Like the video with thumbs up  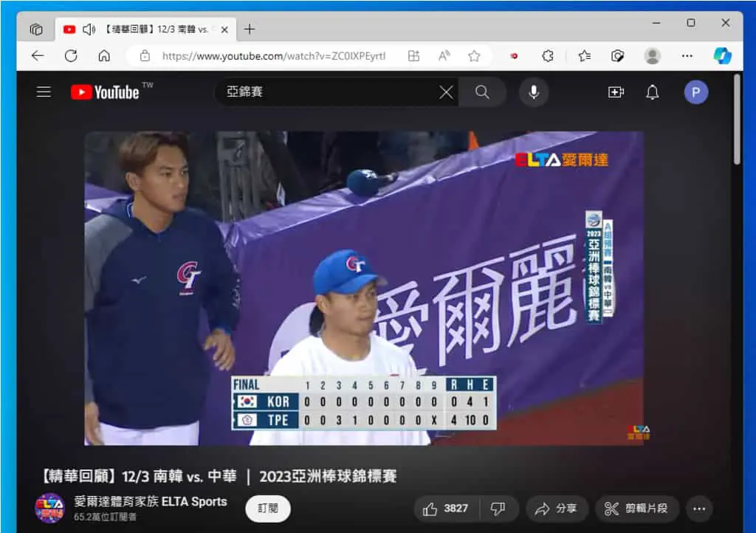coord(447,509)
